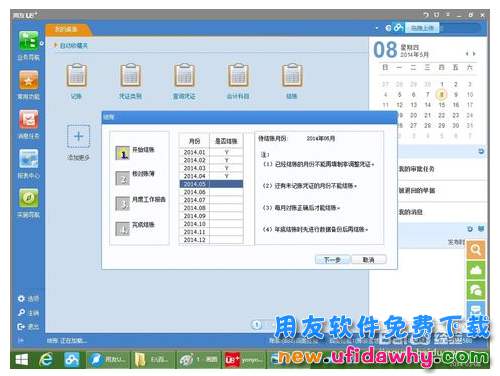This screenshot has height=376, width=500.
Task: Click the Windows Start button
Action: click(x=22, y=360)
